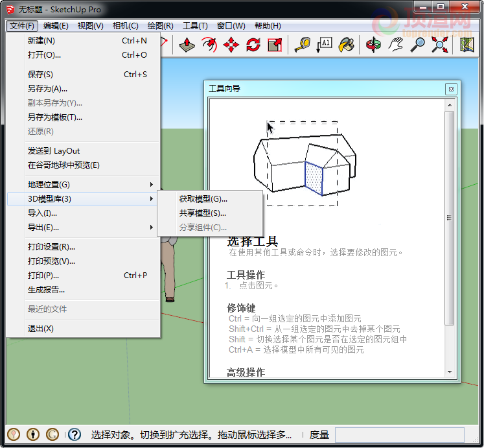The height and width of the screenshot is (448, 484).
Task: Click the SketchUp title bar logo
Action: (x=10, y=10)
